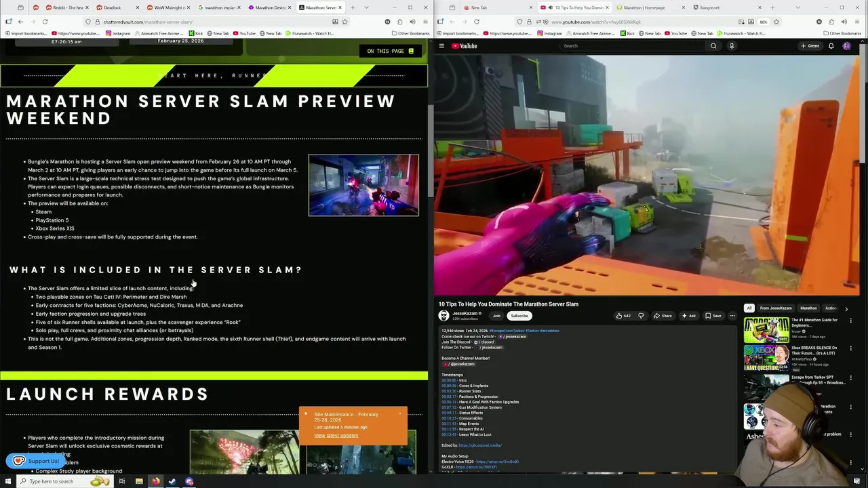Select the 'All' recommendations filter chip
Screen dimensions: 868x488
click(x=749, y=308)
